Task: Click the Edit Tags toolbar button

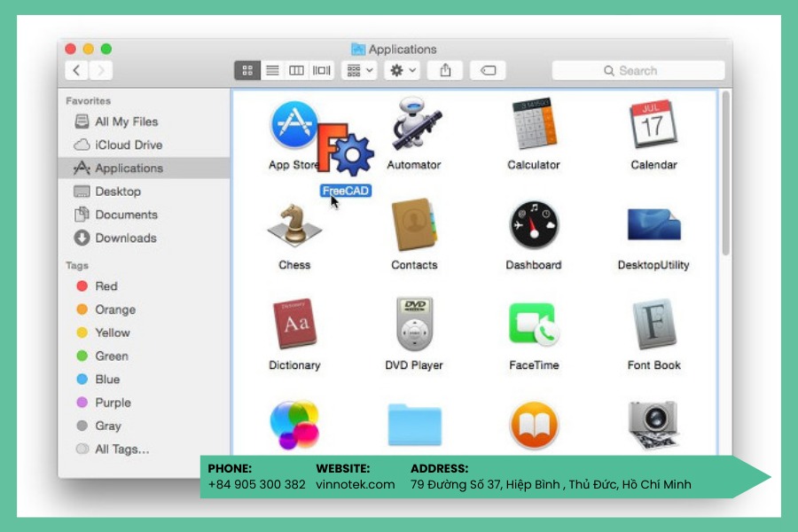Action: (488, 70)
